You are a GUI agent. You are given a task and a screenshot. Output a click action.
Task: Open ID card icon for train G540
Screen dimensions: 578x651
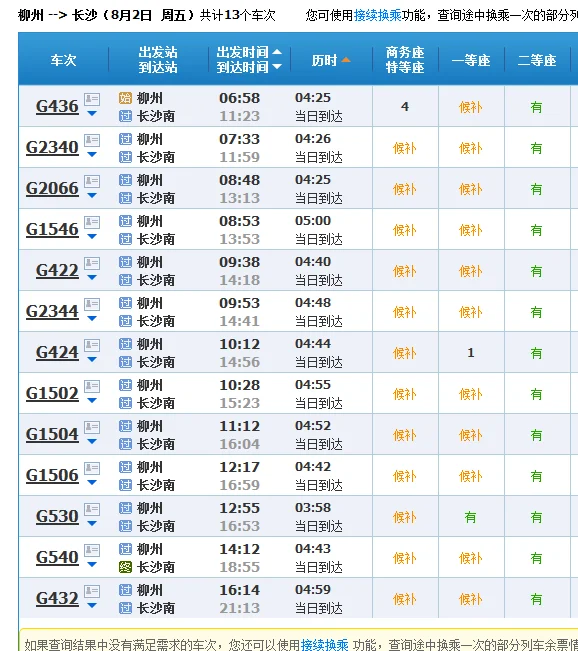coord(92,550)
